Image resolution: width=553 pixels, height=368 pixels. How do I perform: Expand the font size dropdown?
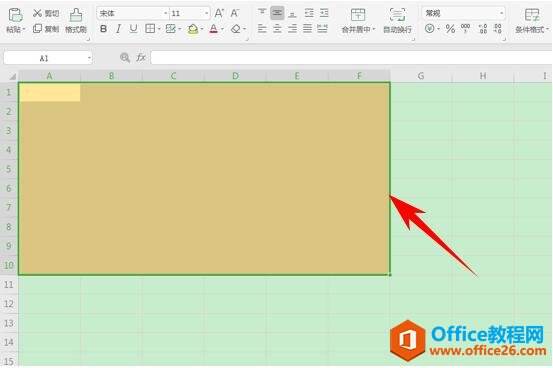point(207,13)
